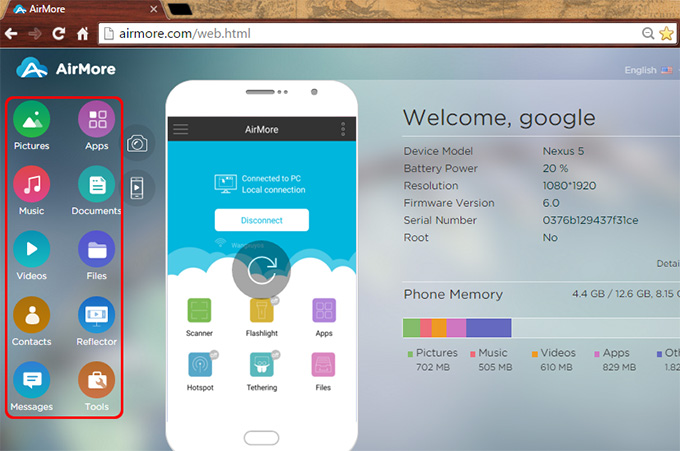The width and height of the screenshot is (680, 451).
Task: Open the Videos section
Action: (32, 249)
